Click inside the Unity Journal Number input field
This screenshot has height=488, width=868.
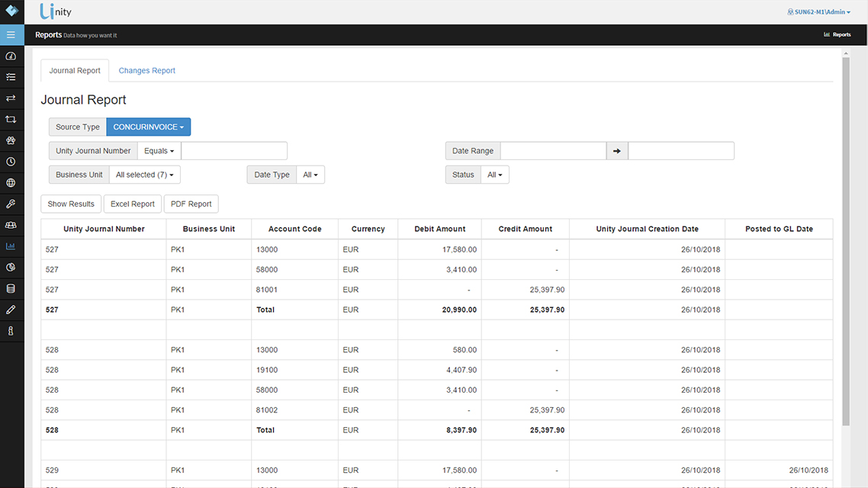pos(233,150)
